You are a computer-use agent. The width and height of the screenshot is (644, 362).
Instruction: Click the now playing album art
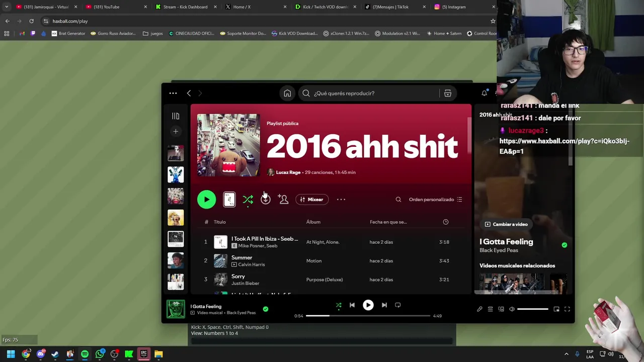click(x=176, y=309)
